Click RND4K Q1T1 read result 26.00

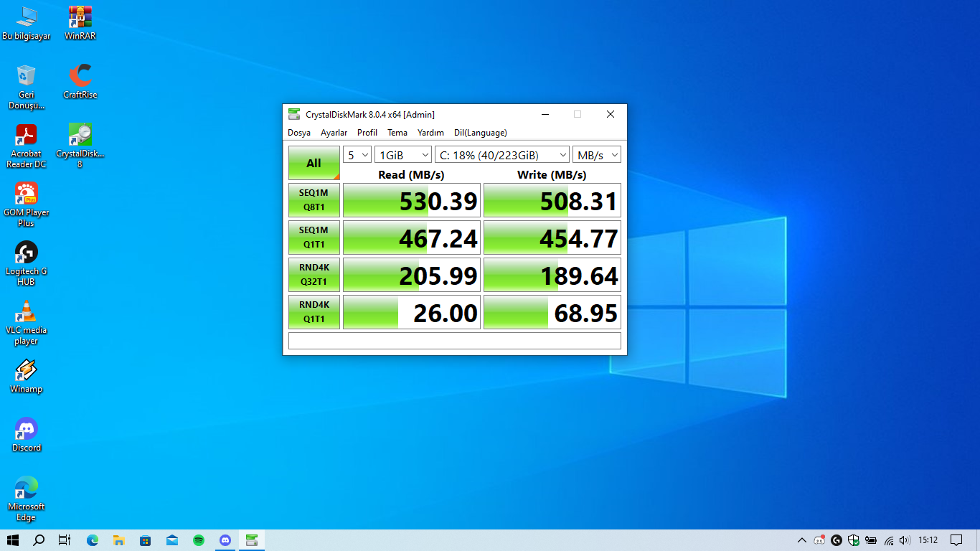point(412,312)
